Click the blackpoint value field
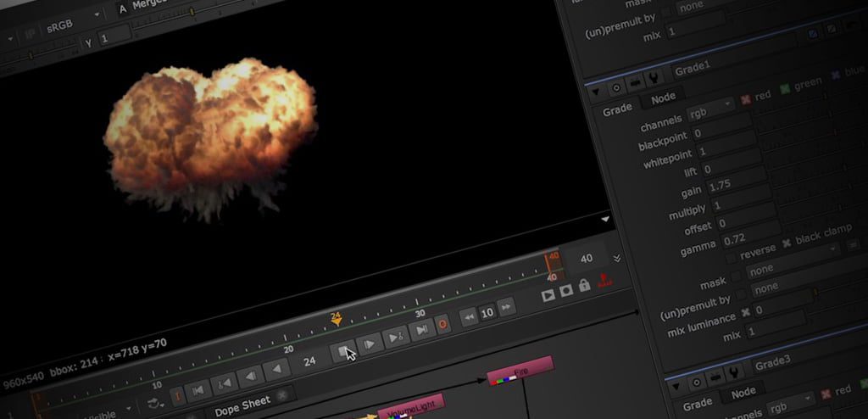Viewport: 868px width, 419px height. (x=722, y=127)
